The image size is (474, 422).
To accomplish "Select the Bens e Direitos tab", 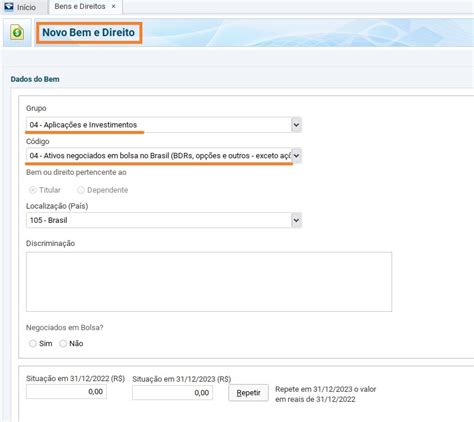I will pyautogui.click(x=80, y=6).
